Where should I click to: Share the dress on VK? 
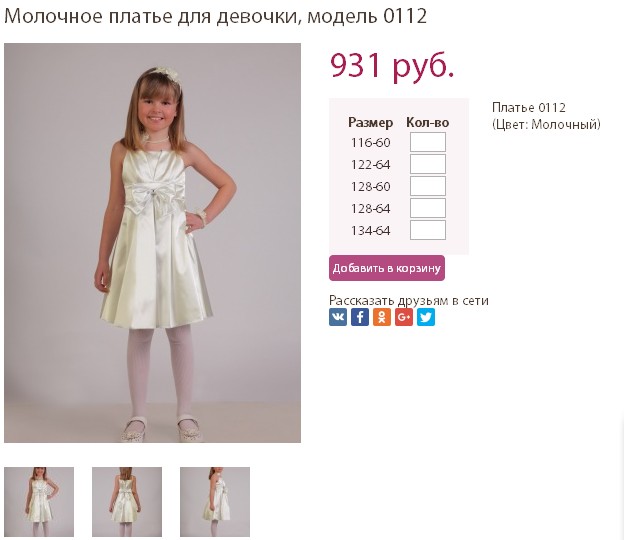point(338,317)
